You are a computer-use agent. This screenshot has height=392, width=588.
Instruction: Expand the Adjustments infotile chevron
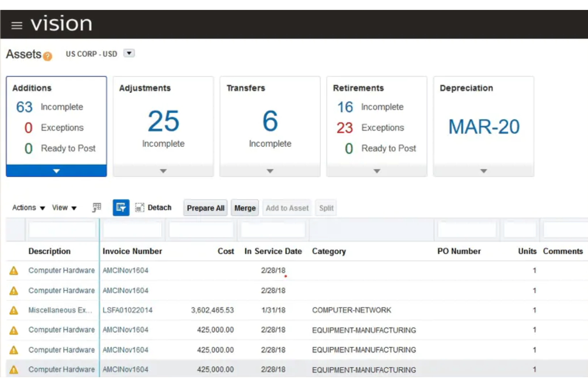click(163, 171)
